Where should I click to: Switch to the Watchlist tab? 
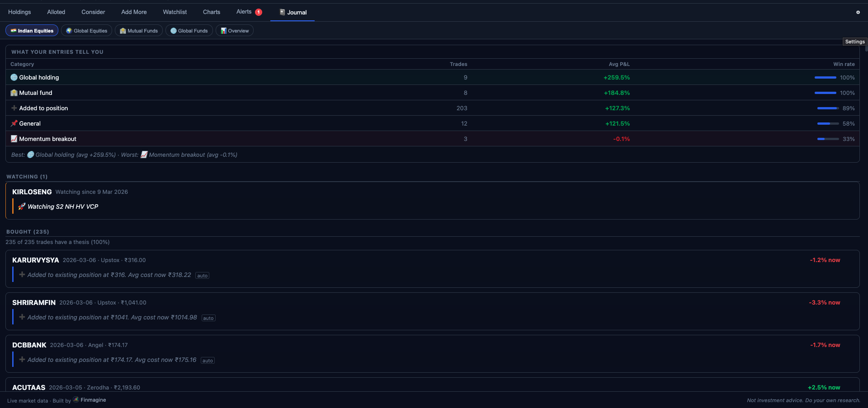[175, 12]
